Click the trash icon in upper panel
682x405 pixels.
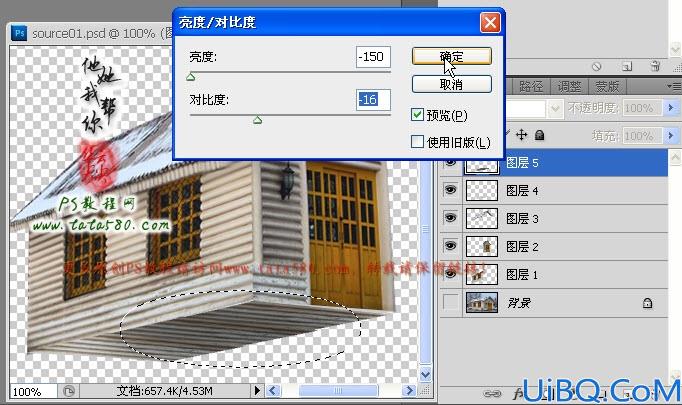[655, 66]
